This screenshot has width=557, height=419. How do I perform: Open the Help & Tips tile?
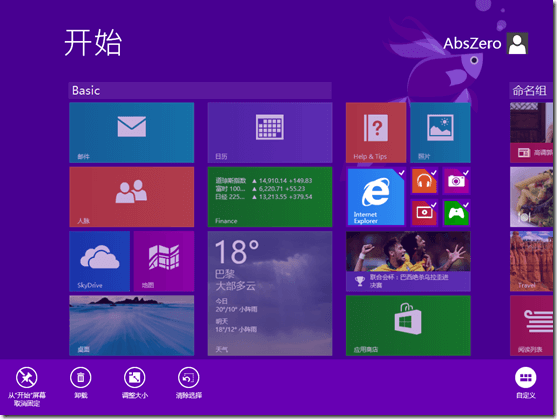(376, 133)
